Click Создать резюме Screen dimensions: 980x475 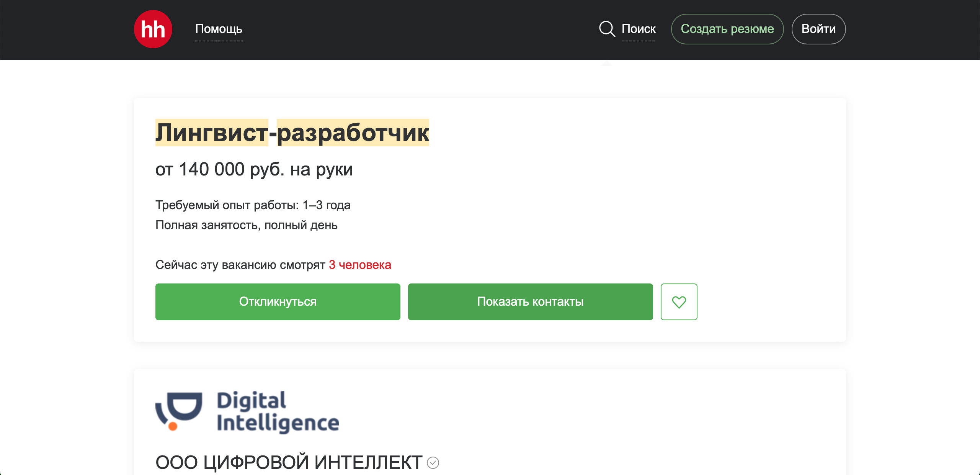[727, 29]
